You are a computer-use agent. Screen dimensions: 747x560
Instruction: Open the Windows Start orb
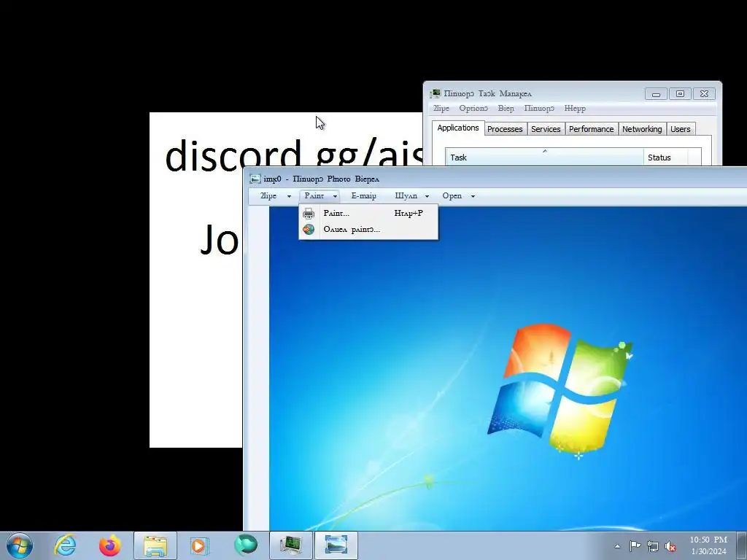[x=20, y=545]
